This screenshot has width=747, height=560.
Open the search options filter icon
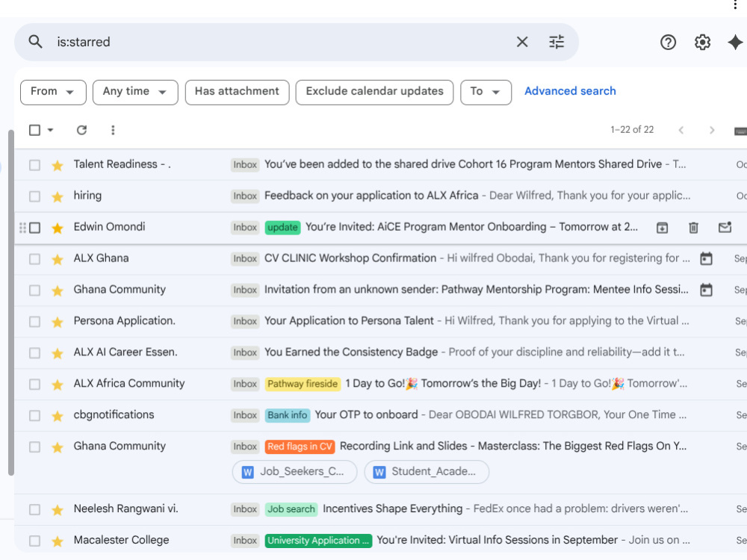tap(557, 42)
